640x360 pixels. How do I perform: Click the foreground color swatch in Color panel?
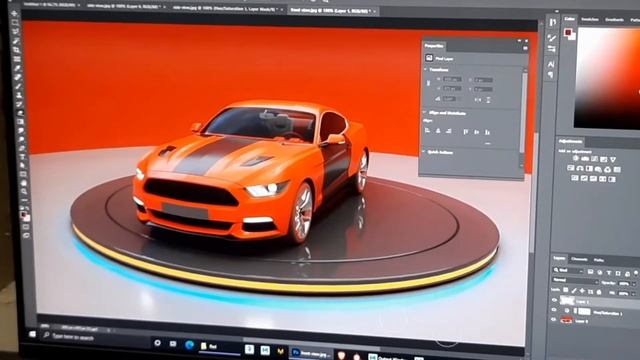pyautogui.click(x=568, y=32)
